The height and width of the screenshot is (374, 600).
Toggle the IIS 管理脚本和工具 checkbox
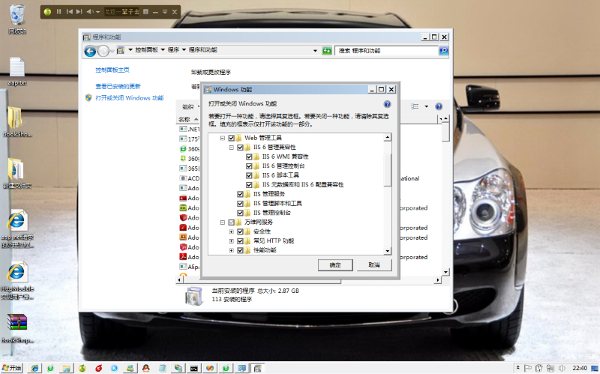pyautogui.click(x=240, y=204)
